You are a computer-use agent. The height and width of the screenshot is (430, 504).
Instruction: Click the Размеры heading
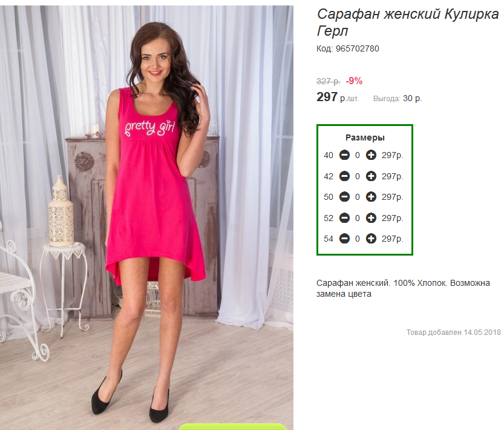click(365, 137)
